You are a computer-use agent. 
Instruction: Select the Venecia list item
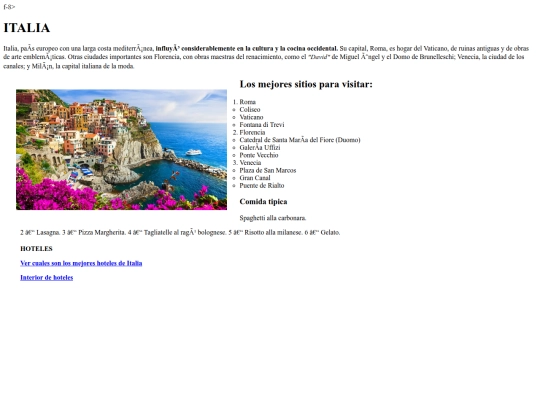(x=250, y=163)
